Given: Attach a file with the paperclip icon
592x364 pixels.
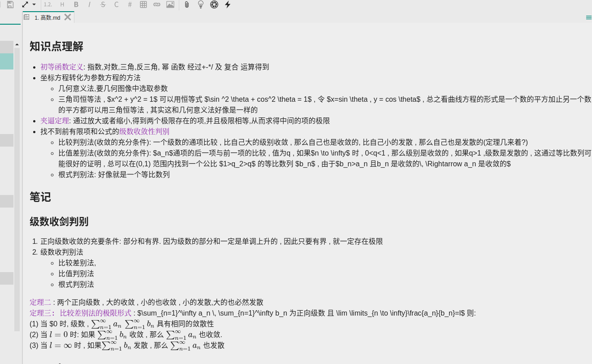Looking at the screenshot, I should click(187, 4).
